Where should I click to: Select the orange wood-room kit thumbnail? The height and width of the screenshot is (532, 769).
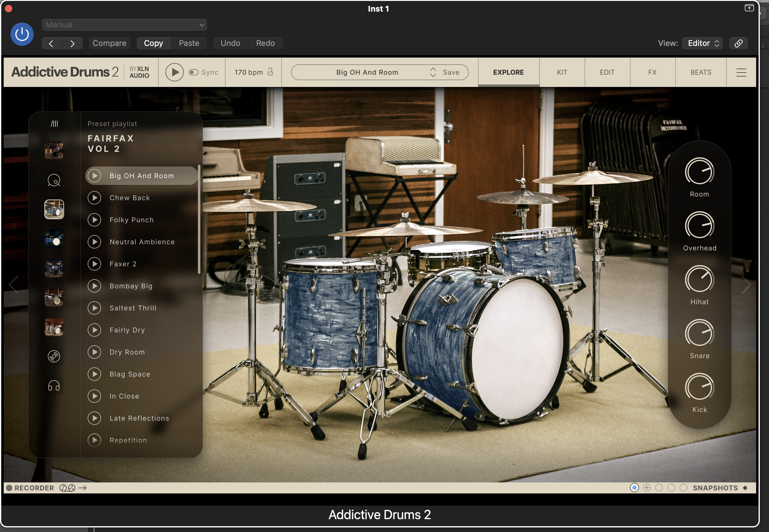point(54,327)
